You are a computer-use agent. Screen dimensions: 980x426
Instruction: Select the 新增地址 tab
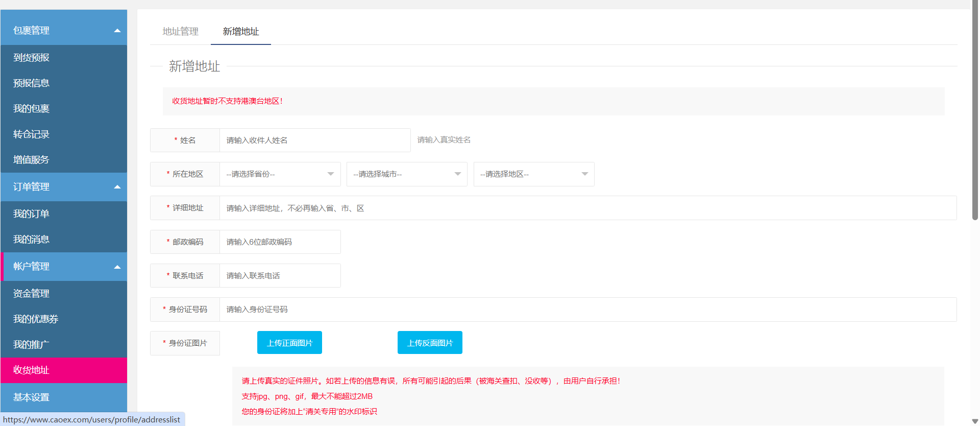click(x=241, y=32)
